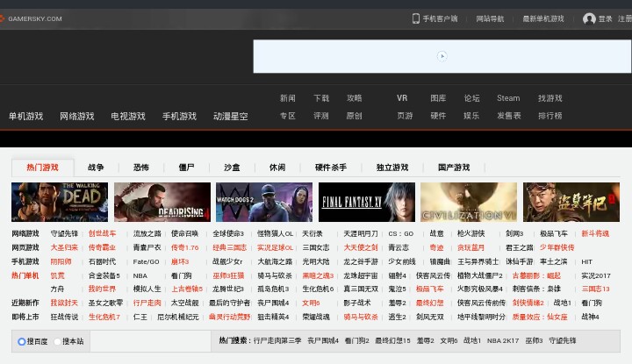
Task: Open the 我欲封天 game link
Action: point(64,303)
